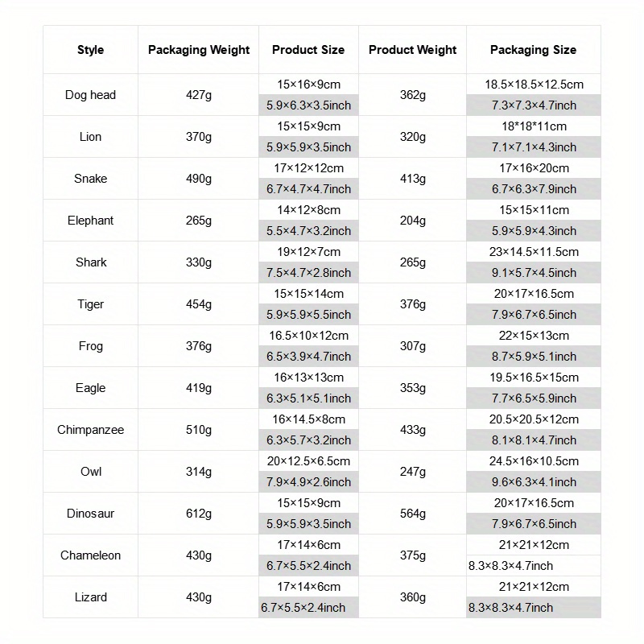Click Eagle's packaging size 19.5×16.5×15cm
The width and height of the screenshot is (644, 644).
click(x=533, y=378)
